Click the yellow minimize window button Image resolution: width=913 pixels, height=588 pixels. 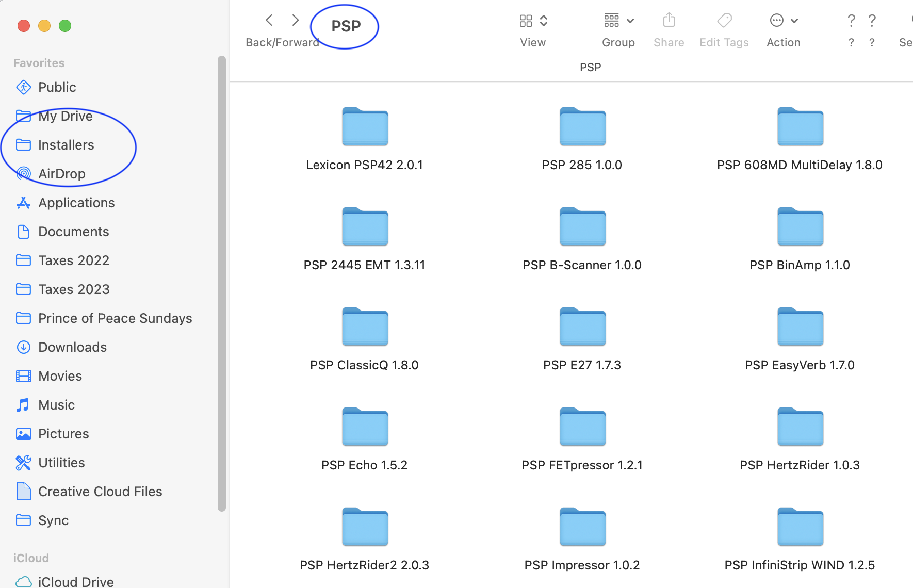pyautogui.click(x=44, y=26)
